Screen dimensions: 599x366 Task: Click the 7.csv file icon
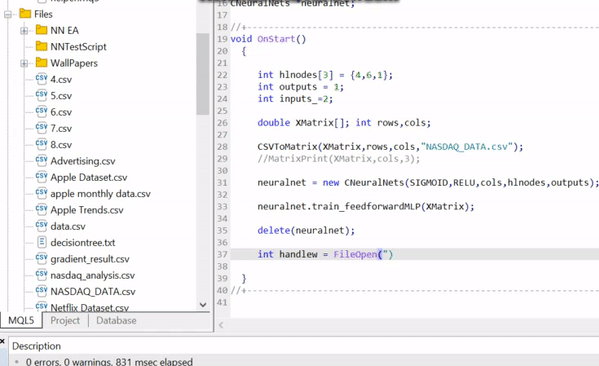(x=41, y=128)
